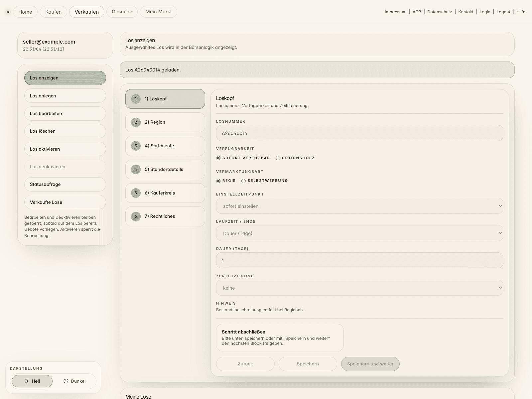This screenshot has width=532, height=399.
Task: Click step circle 2 beside Region
Action: 136,122
